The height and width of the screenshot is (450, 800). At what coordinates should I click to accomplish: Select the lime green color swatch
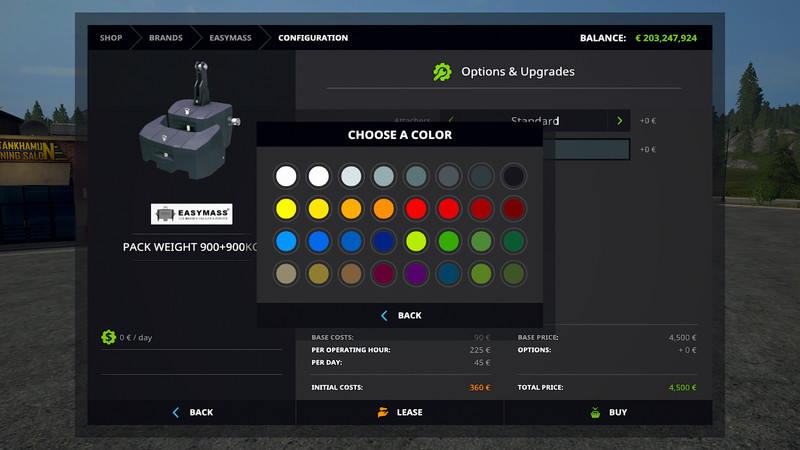tap(416, 241)
